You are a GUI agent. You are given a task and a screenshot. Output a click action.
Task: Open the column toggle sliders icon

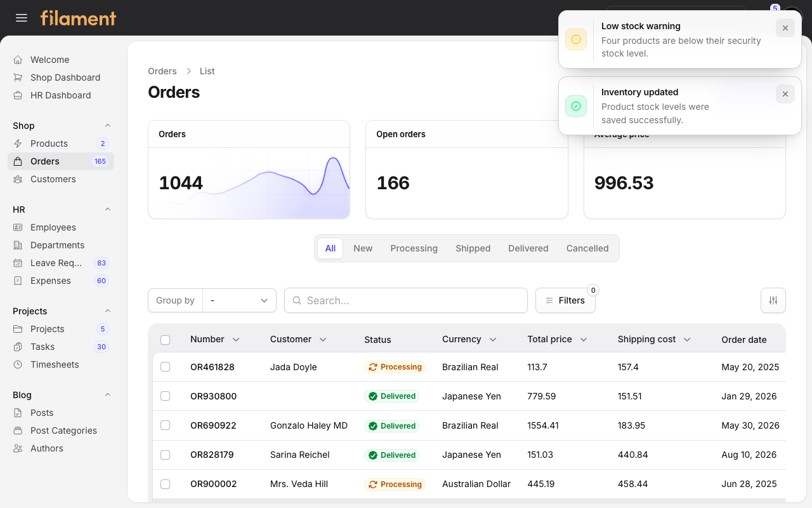click(x=773, y=300)
